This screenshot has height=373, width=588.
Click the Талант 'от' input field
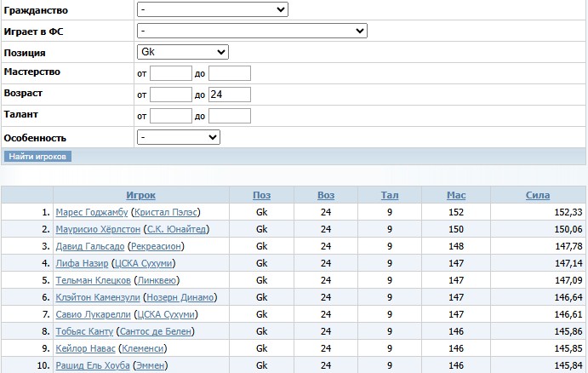click(171, 116)
